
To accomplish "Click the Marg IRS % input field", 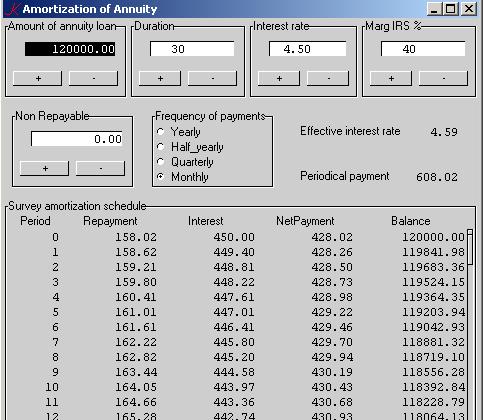I will (423, 49).
